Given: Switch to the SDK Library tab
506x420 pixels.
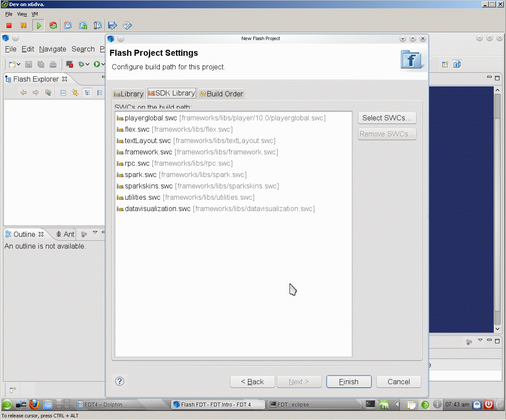Looking at the screenshot, I should [x=171, y=93].
